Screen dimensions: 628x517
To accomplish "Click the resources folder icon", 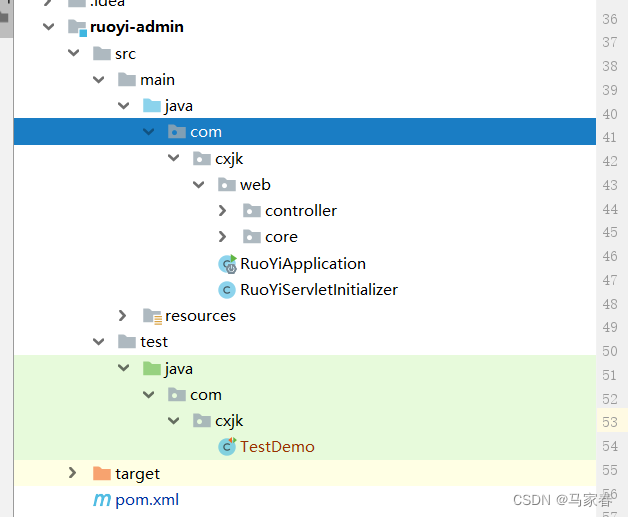I will coord(152,316).
